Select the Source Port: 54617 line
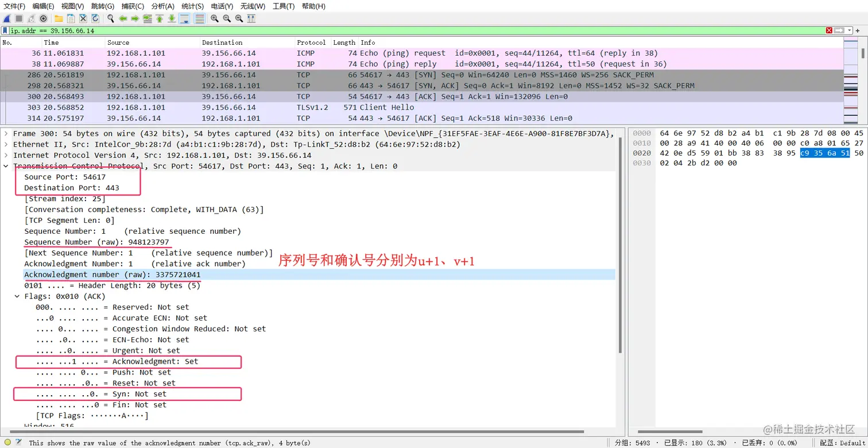868x448 pixels. click(x=65, y=177)
